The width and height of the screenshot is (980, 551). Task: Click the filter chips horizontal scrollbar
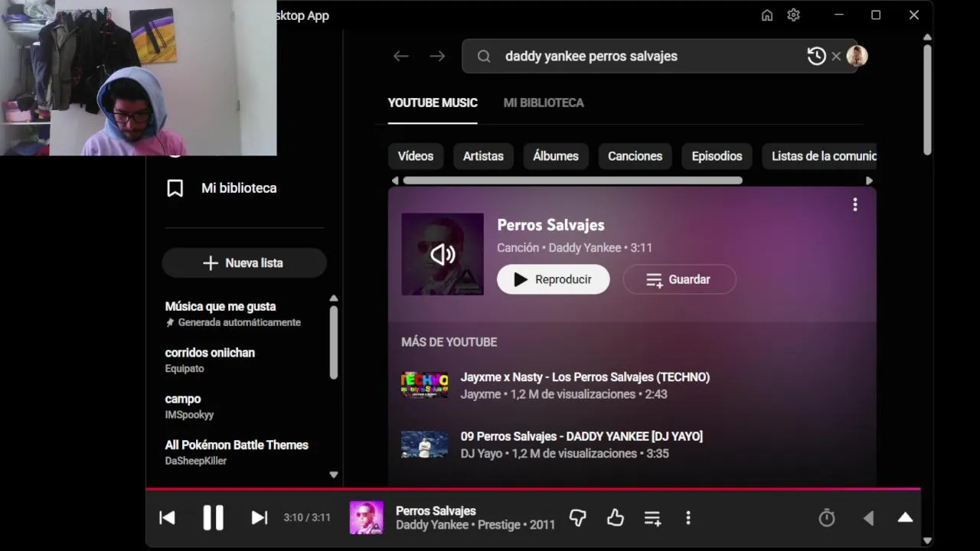tap(573, 181)
